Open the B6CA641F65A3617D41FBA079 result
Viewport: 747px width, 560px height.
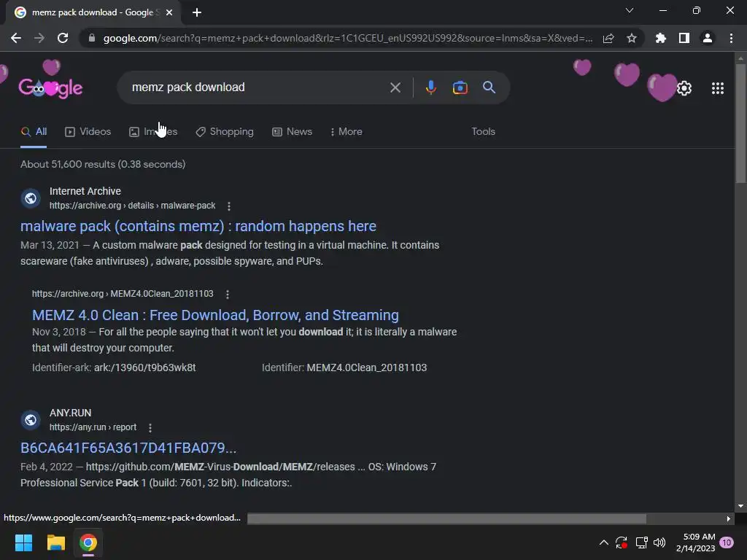point(128,448)
